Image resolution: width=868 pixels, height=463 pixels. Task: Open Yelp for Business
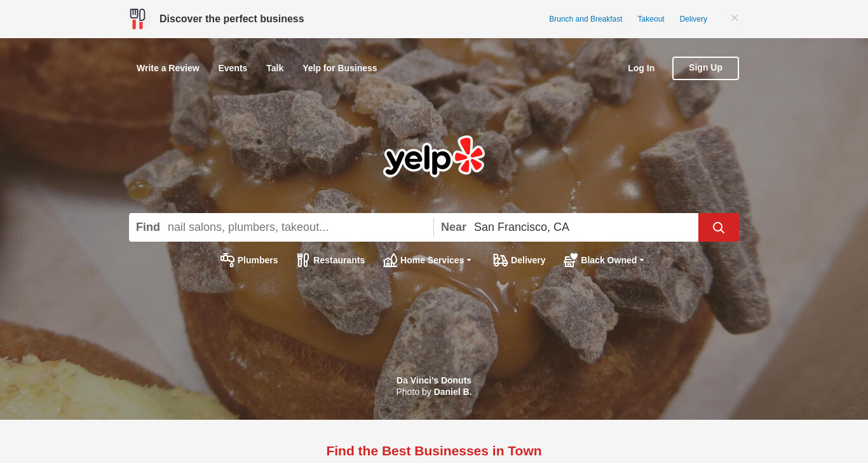click(340, 68)
